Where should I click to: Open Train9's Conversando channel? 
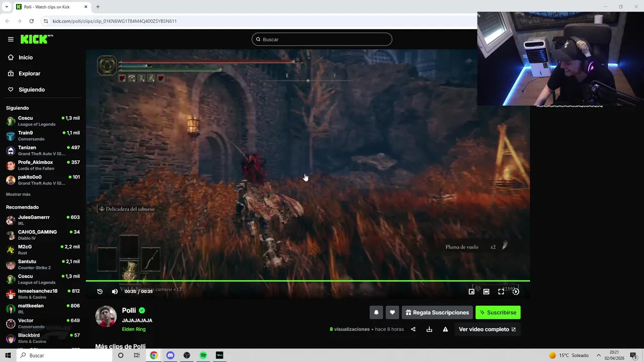point(43,136)
